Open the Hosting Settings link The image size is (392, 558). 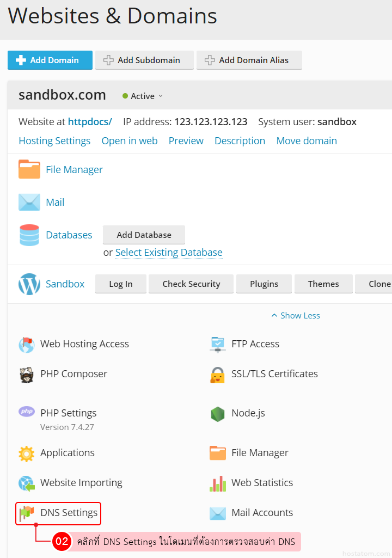click(x=54, y=141)
